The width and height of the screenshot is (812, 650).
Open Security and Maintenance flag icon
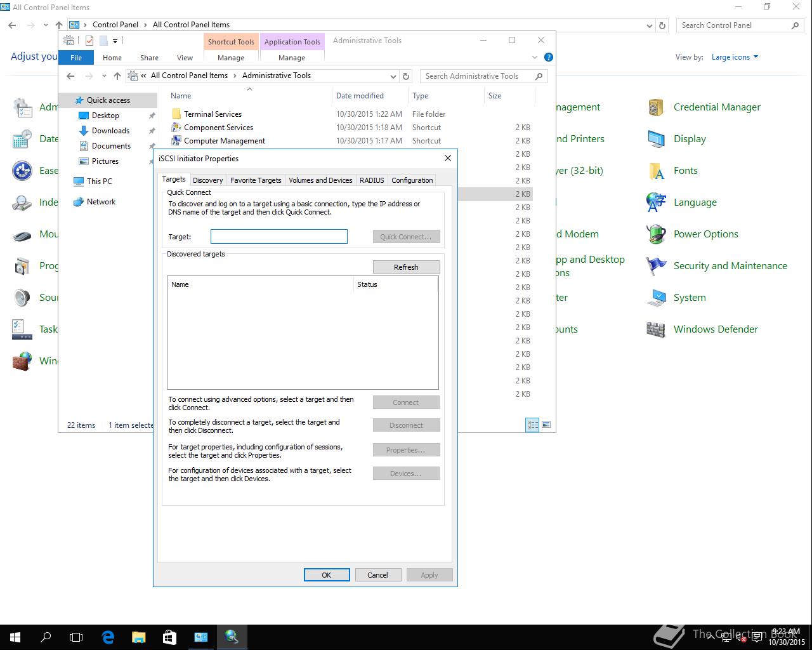(x=656, y=266)
